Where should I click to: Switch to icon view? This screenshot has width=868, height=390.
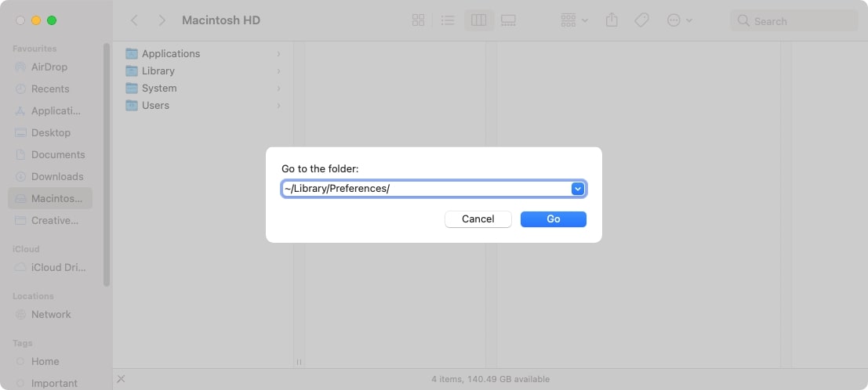click(x=419, y=20)
